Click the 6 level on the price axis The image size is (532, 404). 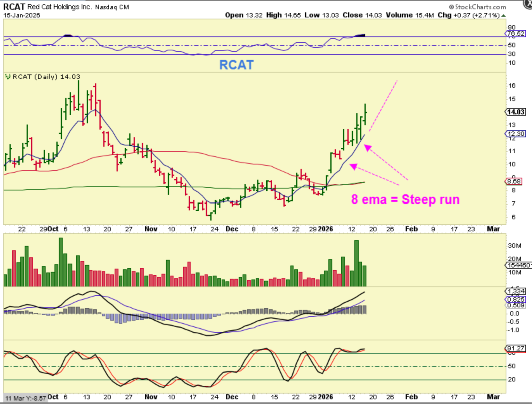tap(513, 217)
